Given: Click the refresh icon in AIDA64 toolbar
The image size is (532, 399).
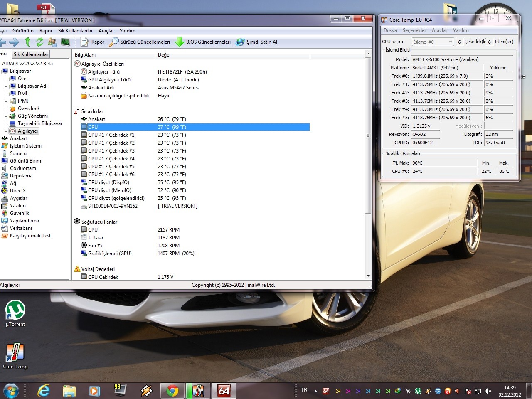Looking at the screenshot, I should coord(40,42).
